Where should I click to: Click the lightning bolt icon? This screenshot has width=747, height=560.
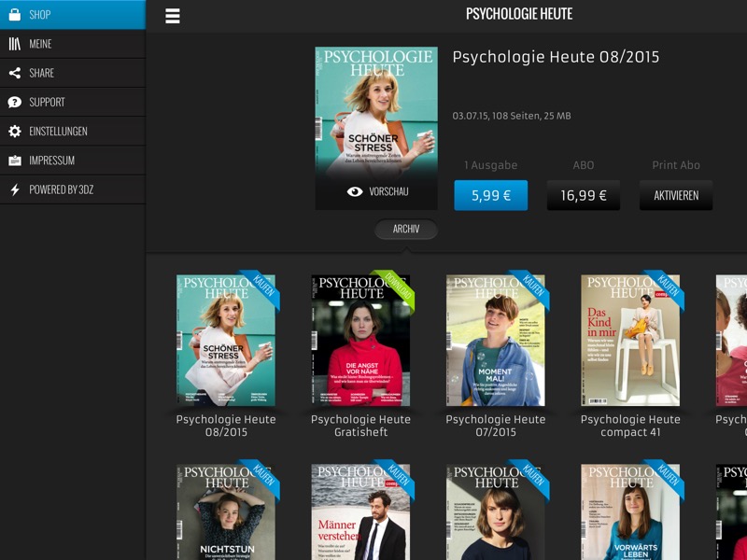pyautogui.click(x=15, y=189)
